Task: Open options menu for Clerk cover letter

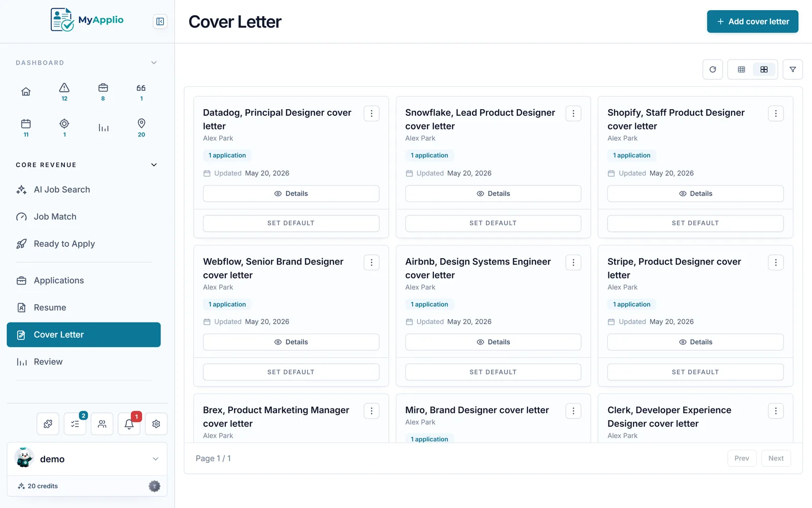Action: click(775, 410)
